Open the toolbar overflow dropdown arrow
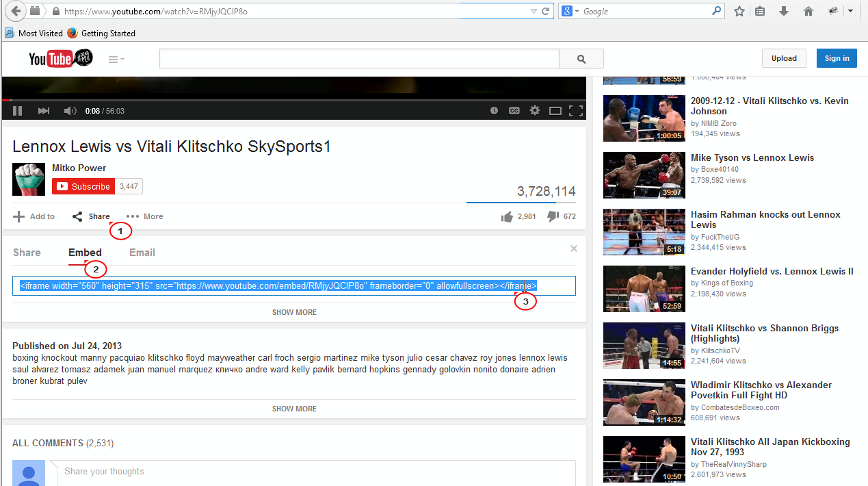The width and height of the screenshot is (868, 486). coord(850,11)
